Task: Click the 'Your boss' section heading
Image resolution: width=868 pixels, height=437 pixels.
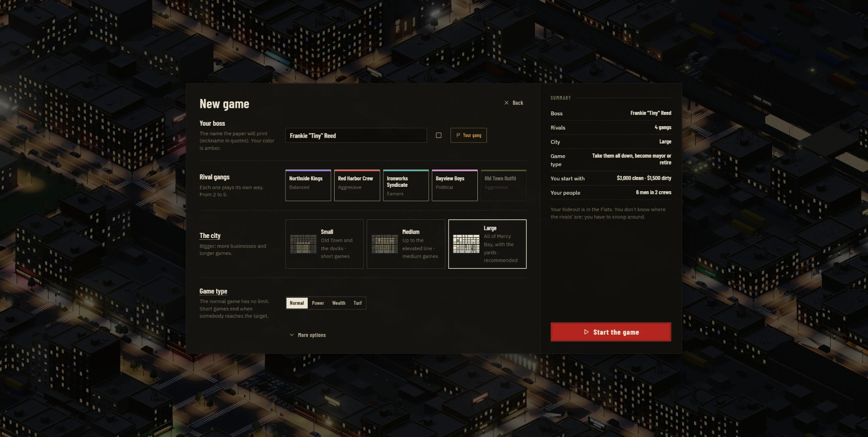Action: click(x=212, y=124)
